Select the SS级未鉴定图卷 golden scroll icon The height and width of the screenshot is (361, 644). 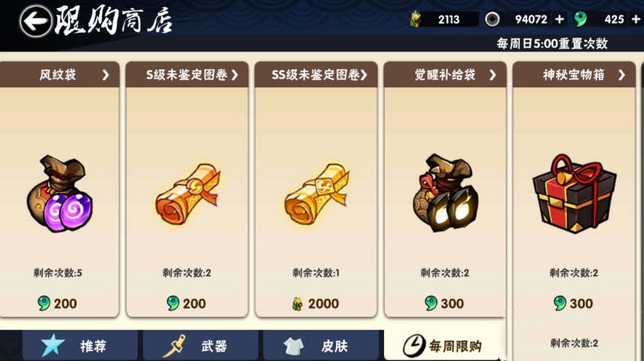(x=316, y=194)
